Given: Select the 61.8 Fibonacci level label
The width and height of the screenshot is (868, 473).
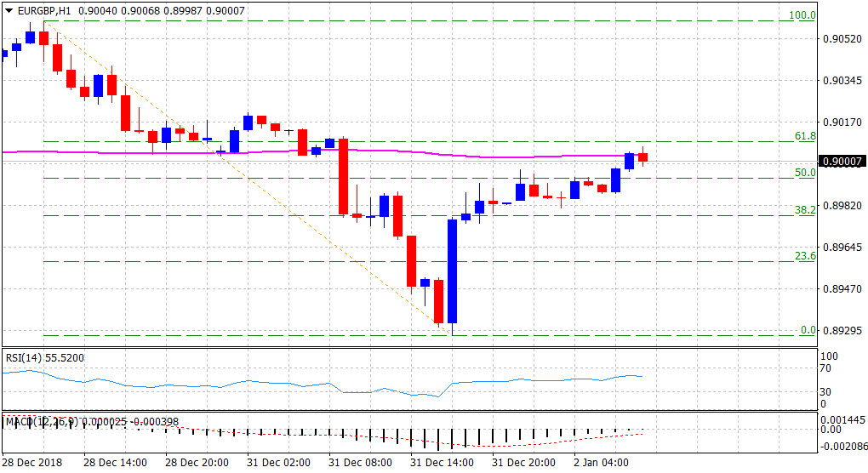Looking at the screenshot, I should tap(804, 136).
